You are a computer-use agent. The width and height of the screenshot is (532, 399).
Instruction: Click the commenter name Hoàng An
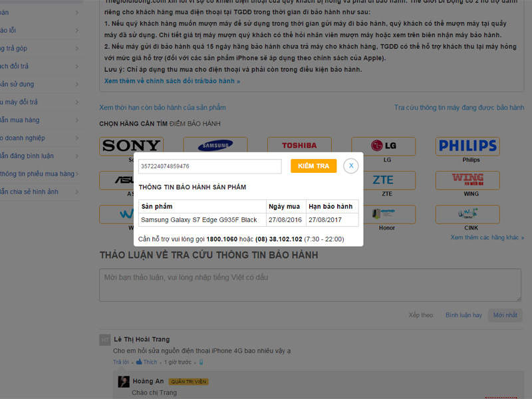(148, 381)
